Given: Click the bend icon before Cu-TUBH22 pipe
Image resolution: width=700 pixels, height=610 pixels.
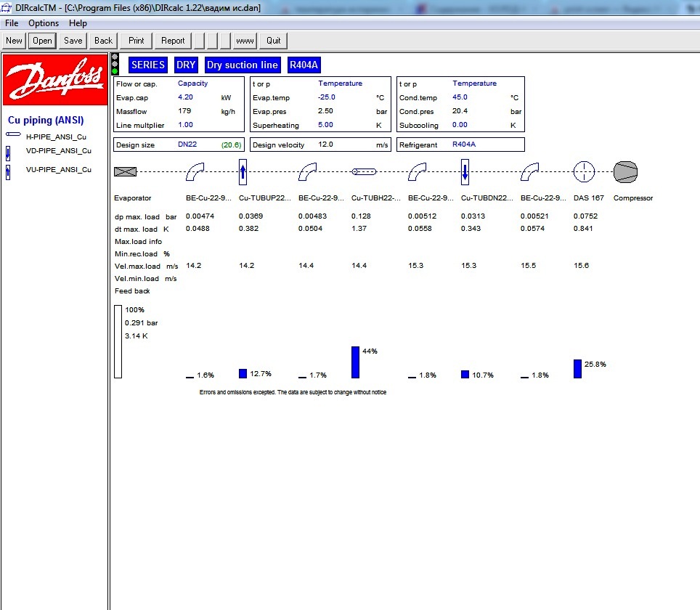Looking at the screenshot, I should coord(307,172).
